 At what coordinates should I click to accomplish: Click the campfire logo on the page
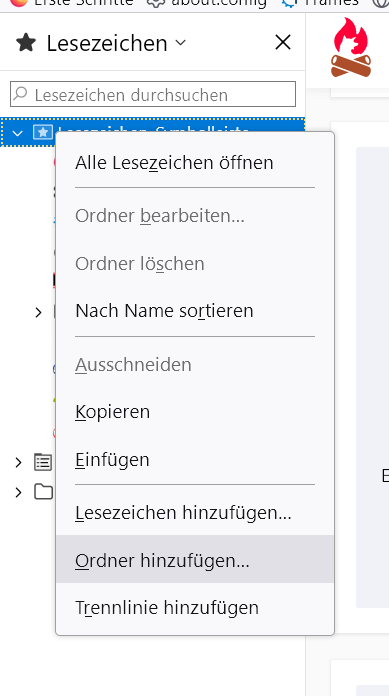[x=351, y=47]
